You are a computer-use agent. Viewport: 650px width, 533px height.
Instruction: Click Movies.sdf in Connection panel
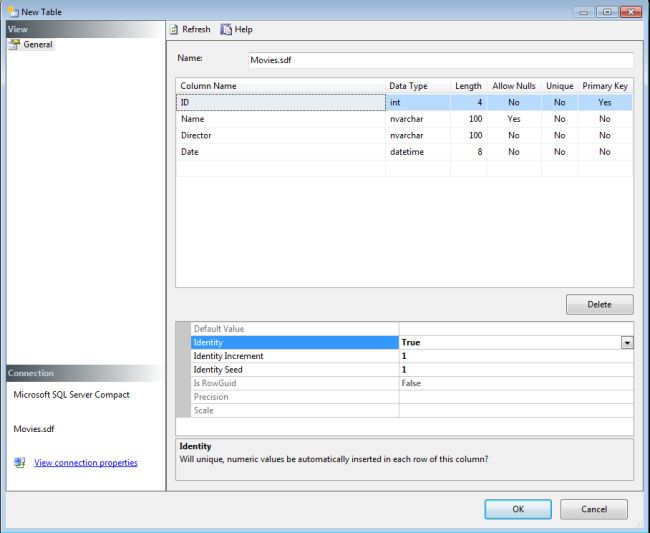pos(34,429)
